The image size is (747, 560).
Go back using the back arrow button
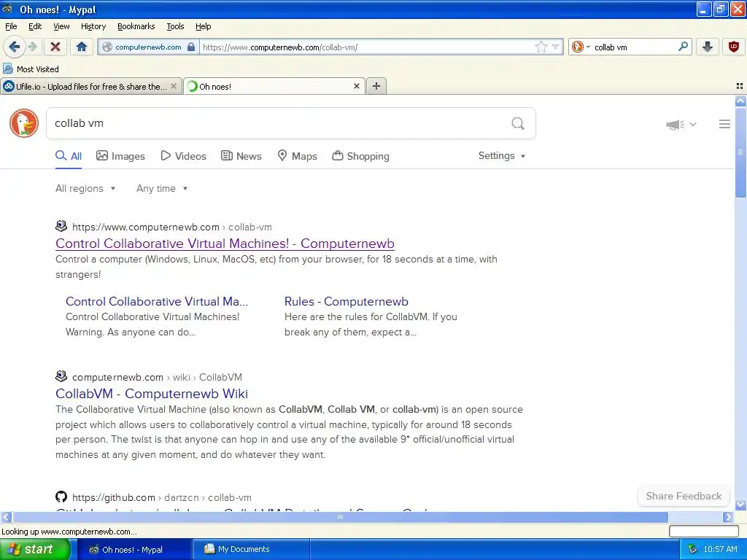click(15, 47)
